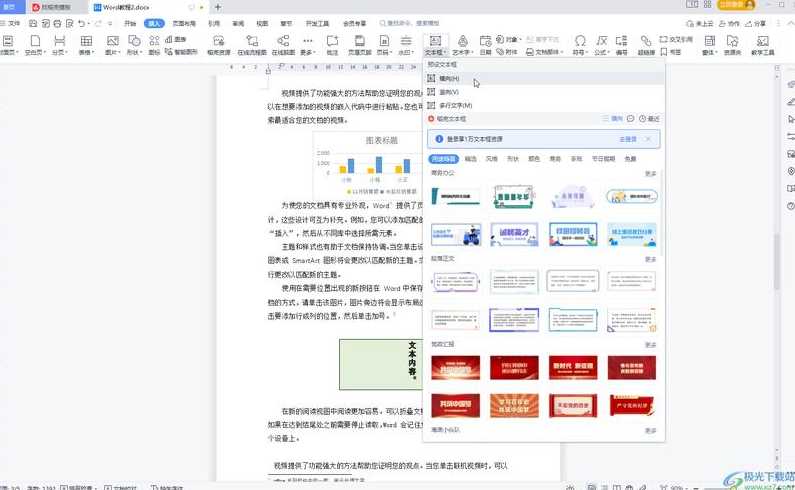
Task: Expand the picture dropdown arrow
Action: 119,52
